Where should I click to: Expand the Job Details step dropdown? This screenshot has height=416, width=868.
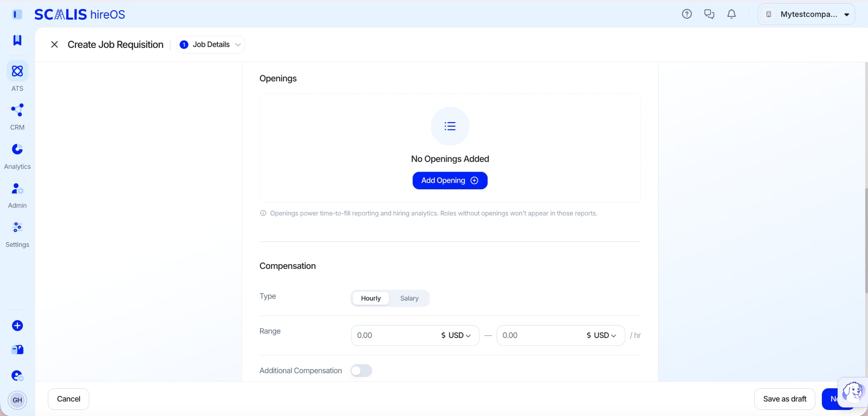pyautogui.click(x=211, y=45)
